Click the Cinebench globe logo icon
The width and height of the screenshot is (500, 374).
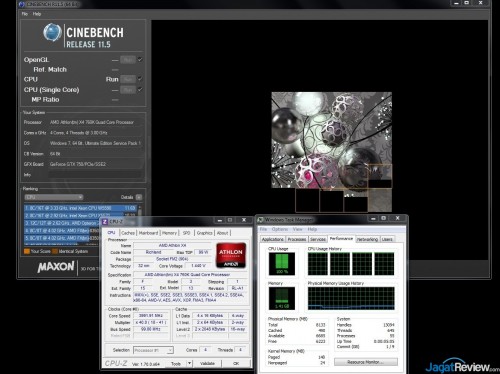point(52,33)
